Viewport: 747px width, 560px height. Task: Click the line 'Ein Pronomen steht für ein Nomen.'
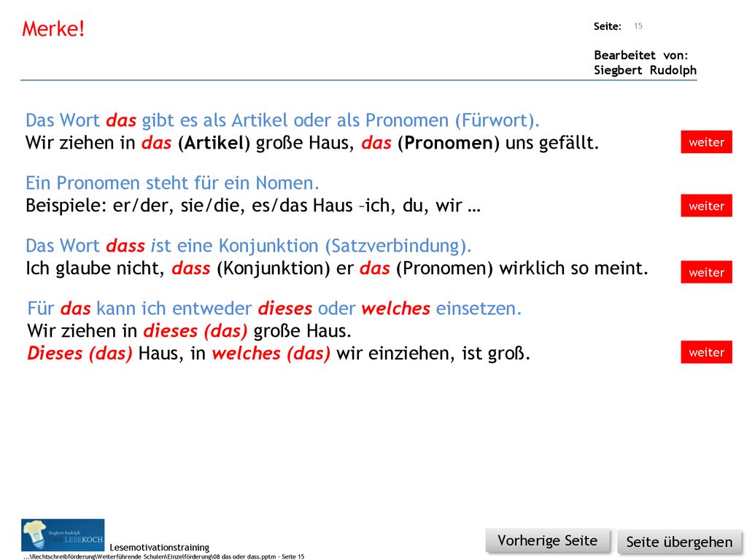172,183
